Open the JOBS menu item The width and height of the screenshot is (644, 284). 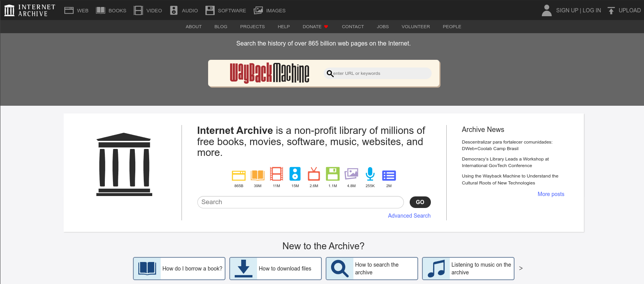click(383, 27)
